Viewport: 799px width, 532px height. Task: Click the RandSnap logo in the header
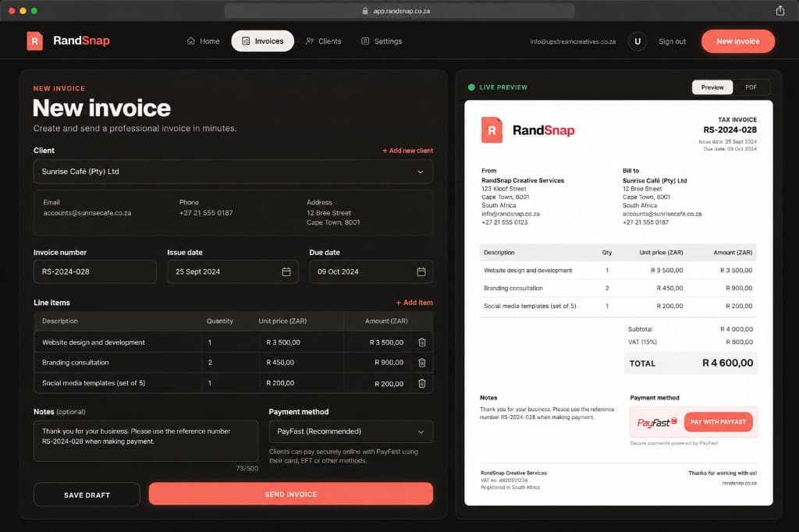click(x=69, y=41)
